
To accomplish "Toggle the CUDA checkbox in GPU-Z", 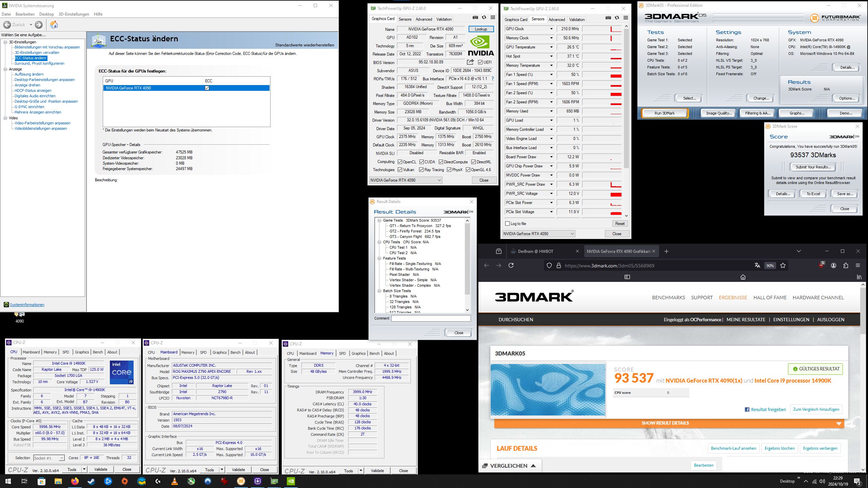I will tap(421, 162).
